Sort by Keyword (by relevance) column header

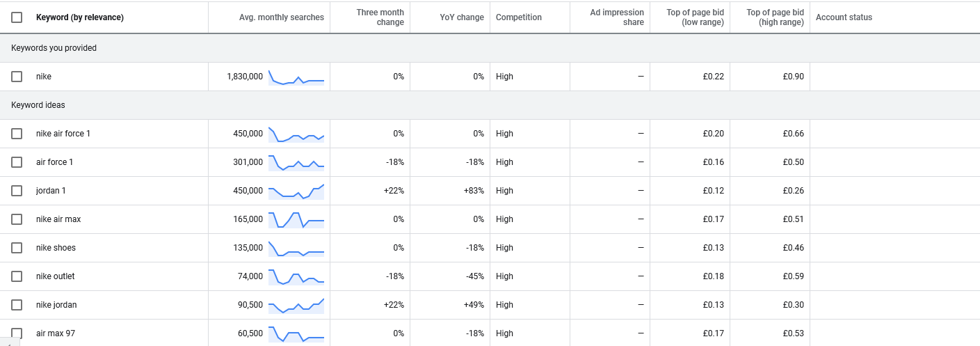click(80, 17)
